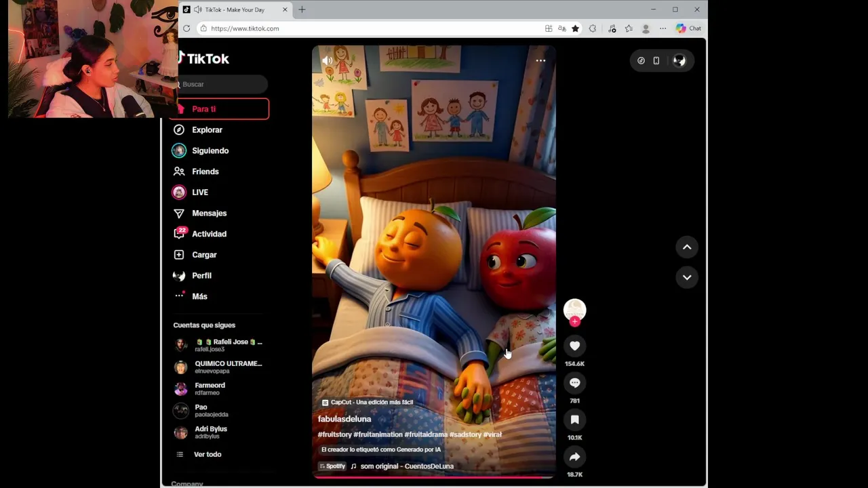Go to the previous video with the up chevron

687,247
